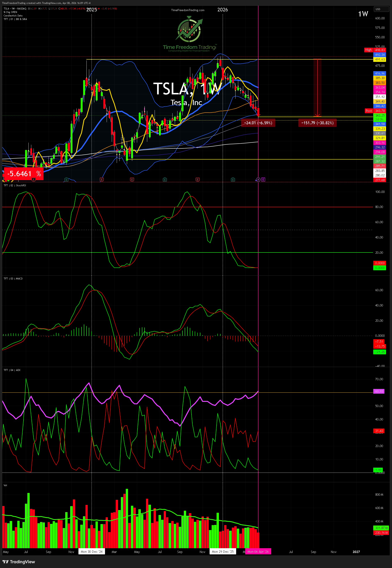The image size is (392, 568).
Task: Open the USD currency selector
Action: [381, 9]
